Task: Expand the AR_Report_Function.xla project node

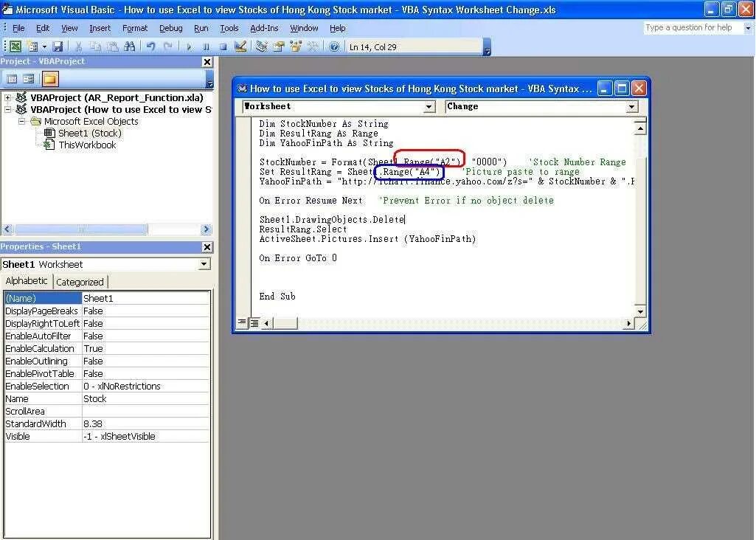Action: click(x=7, y=97)
